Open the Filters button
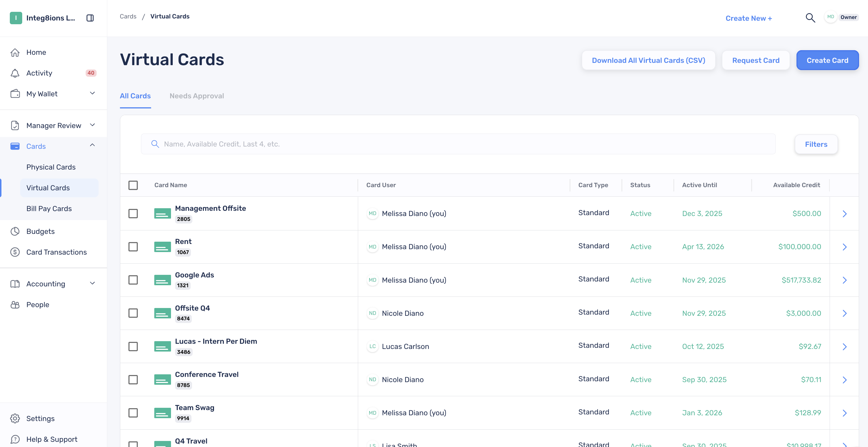 tap(816, 144)
